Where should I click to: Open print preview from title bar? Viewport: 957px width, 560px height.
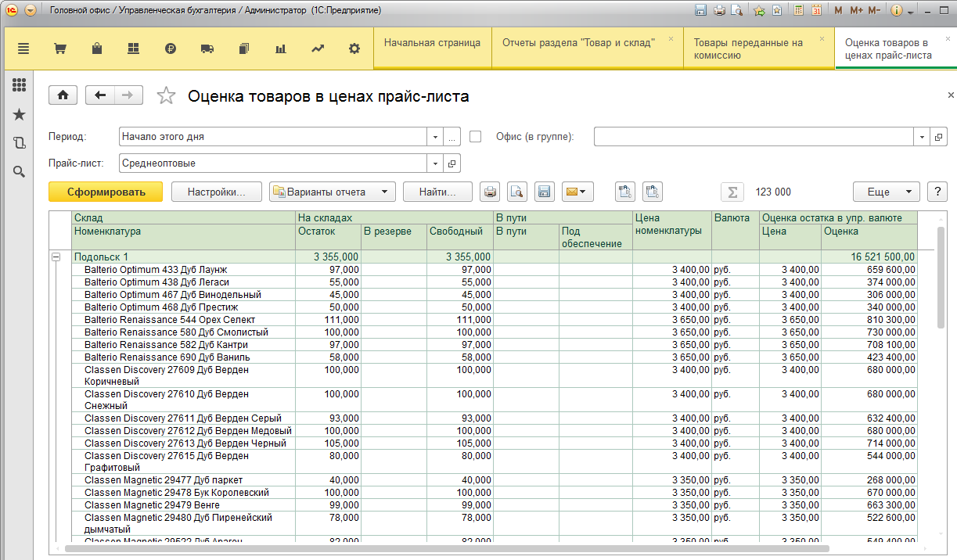click(x=736, y=11)
